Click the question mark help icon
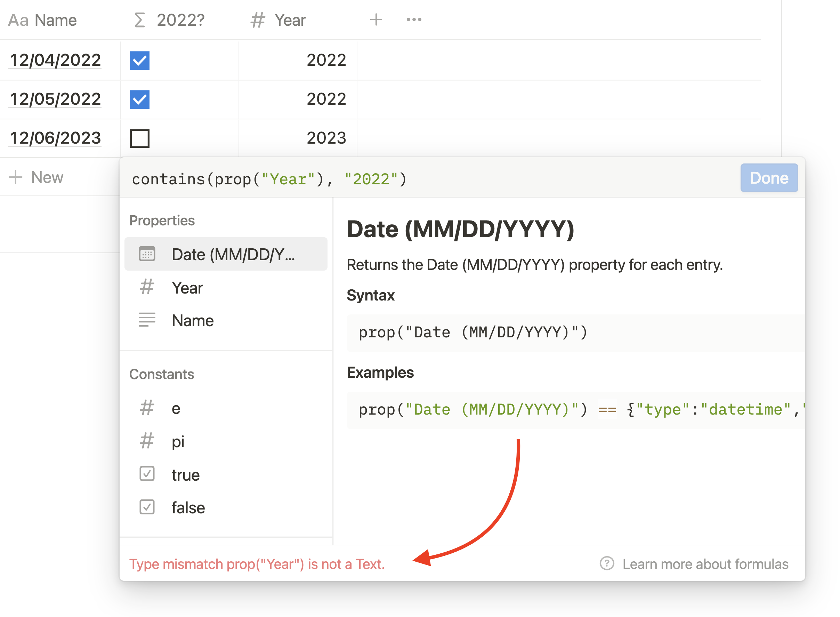 pos(607,563)
